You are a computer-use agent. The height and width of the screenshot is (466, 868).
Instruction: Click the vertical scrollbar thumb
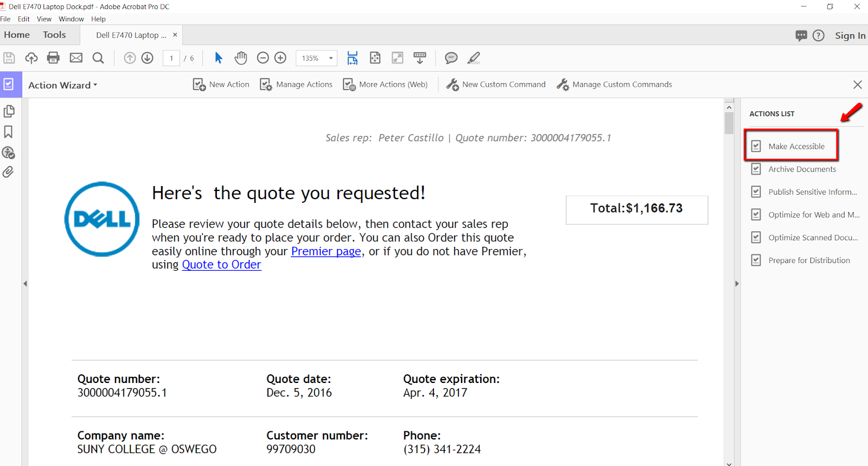pyautogui.click(x=729, y=123)
